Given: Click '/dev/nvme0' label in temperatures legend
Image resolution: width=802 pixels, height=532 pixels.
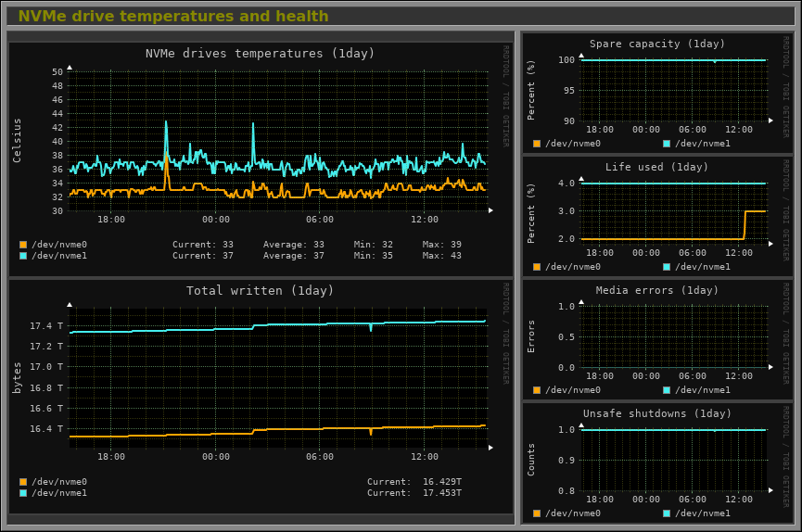Looking at the screenshot, I should [x=59, y=245].
